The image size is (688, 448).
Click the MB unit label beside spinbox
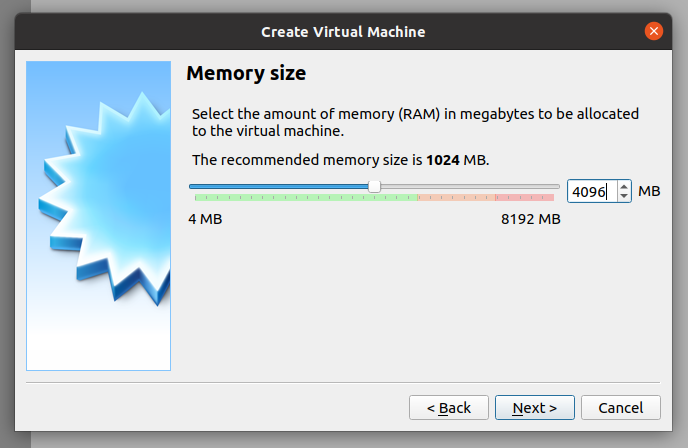[649, 191]
